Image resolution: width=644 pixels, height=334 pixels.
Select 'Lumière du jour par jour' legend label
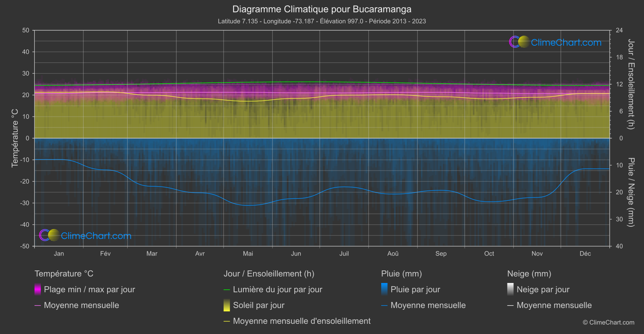tap(278, 289)
